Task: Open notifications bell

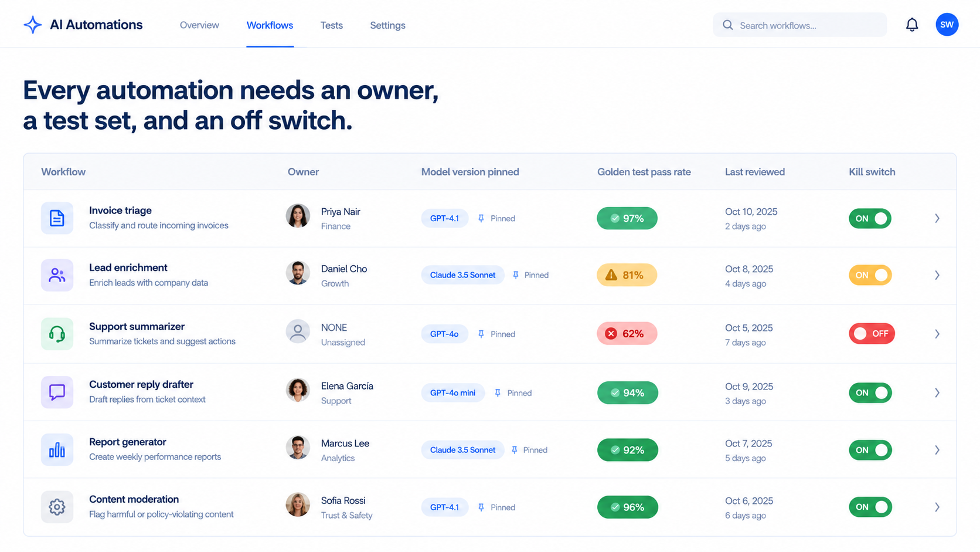Action: coord(912,25)
